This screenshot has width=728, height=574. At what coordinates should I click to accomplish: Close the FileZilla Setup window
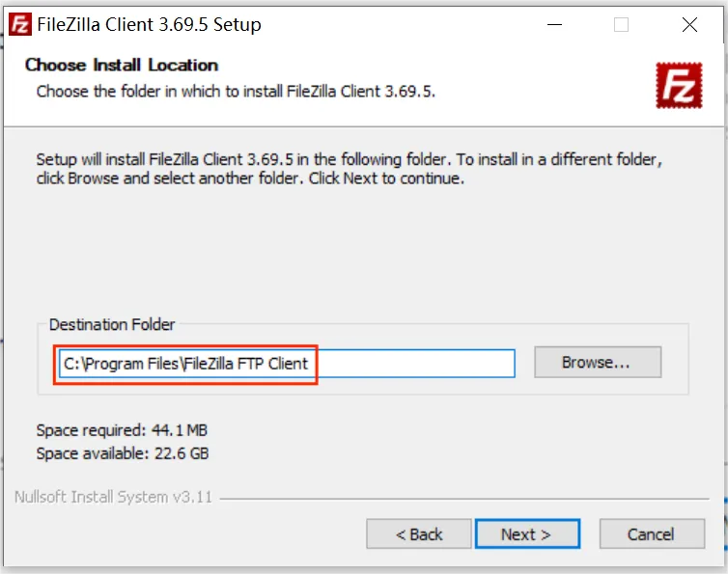pyautogui.click(x=689, y=25)
